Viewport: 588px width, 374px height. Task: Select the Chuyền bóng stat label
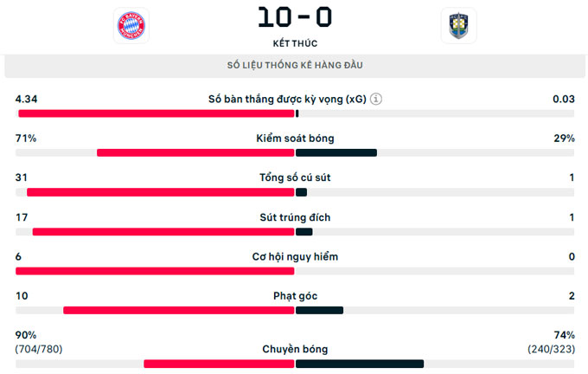point(295,349)
